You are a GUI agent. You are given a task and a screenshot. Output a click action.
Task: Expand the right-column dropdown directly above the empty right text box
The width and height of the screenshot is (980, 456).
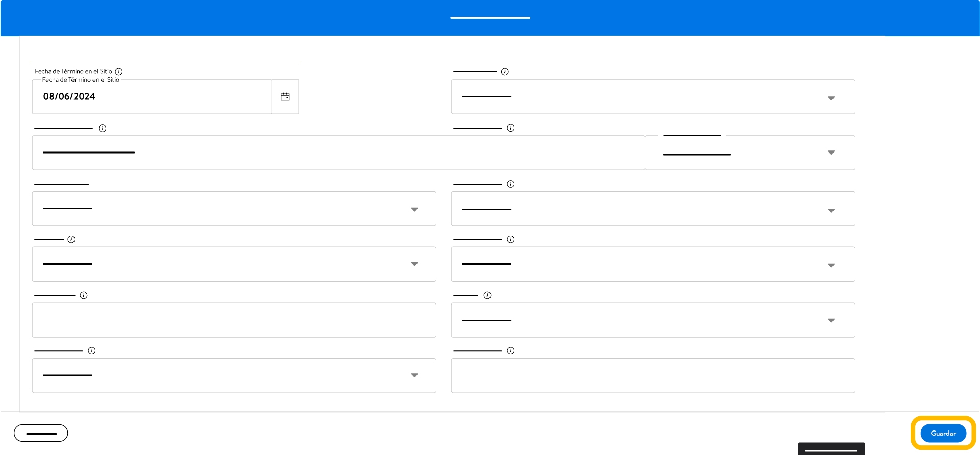pos(653,320)
